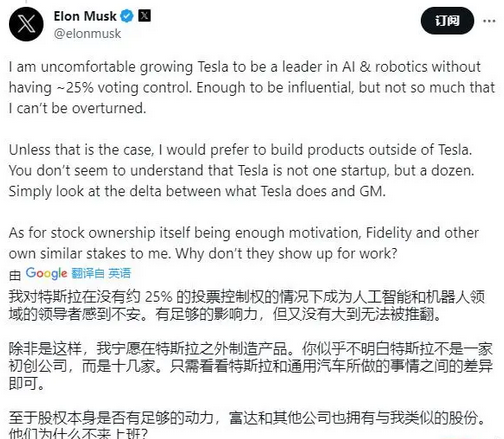Screen dimensions: 504x439
Task: Click the 英语 source language link
Action: coord(119,273)
